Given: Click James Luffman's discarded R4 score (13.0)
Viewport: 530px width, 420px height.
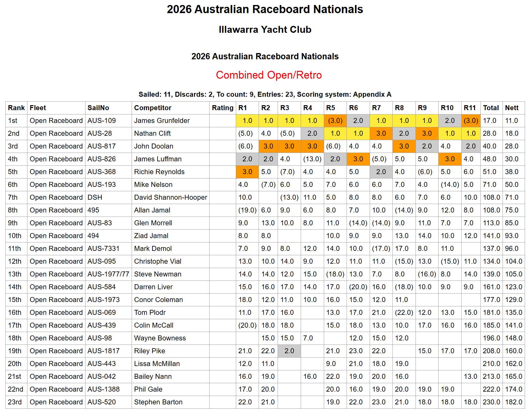Looking at the screenshot, I should click(x=312, y=159).
